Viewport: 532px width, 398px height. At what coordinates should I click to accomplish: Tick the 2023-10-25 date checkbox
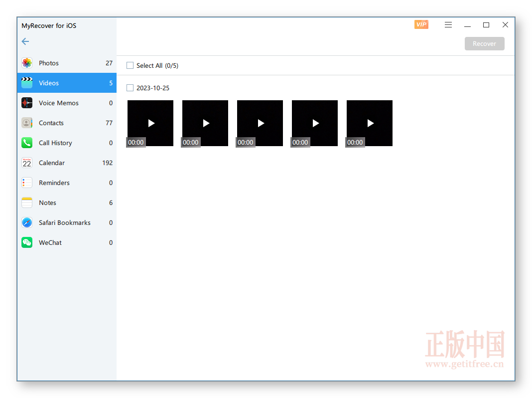point(130,88)
